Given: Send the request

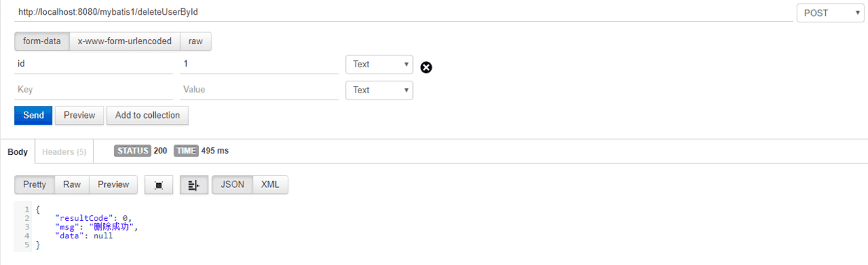Looking at the screenshot, I should click(x=34, y=115).
